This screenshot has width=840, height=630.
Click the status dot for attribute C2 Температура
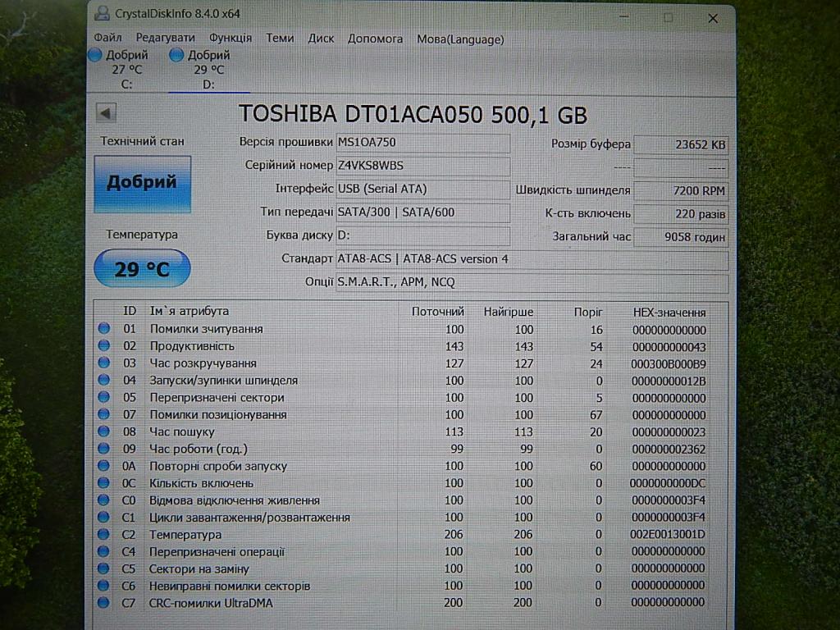104,534
